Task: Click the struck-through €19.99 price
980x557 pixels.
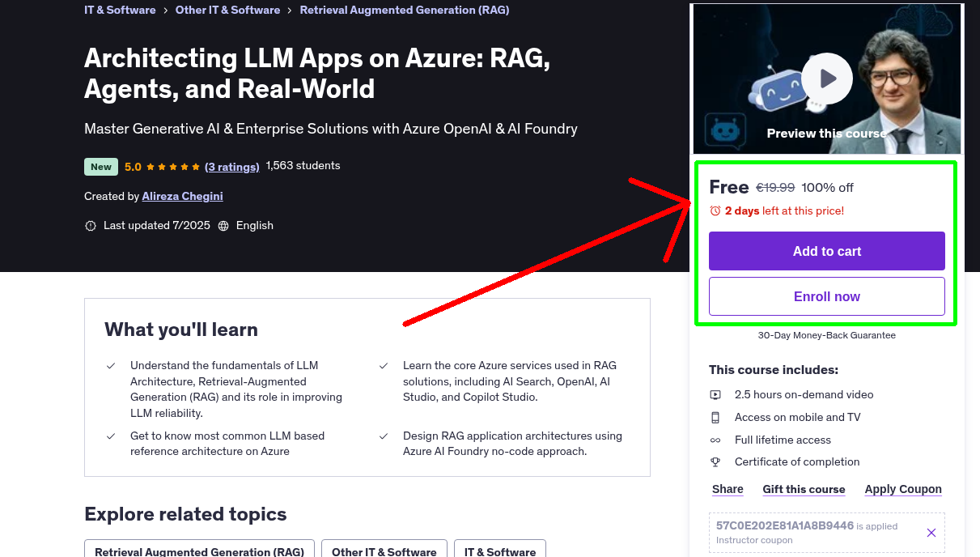Action: point(775,188)
